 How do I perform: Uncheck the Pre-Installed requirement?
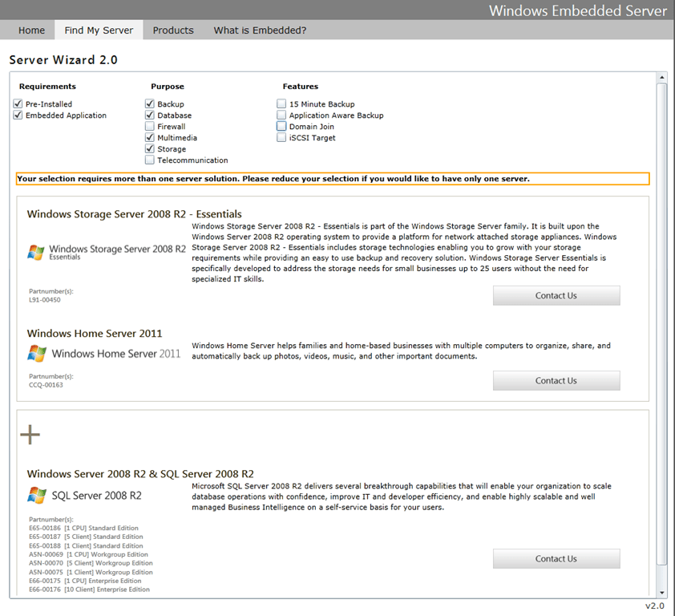18,103
